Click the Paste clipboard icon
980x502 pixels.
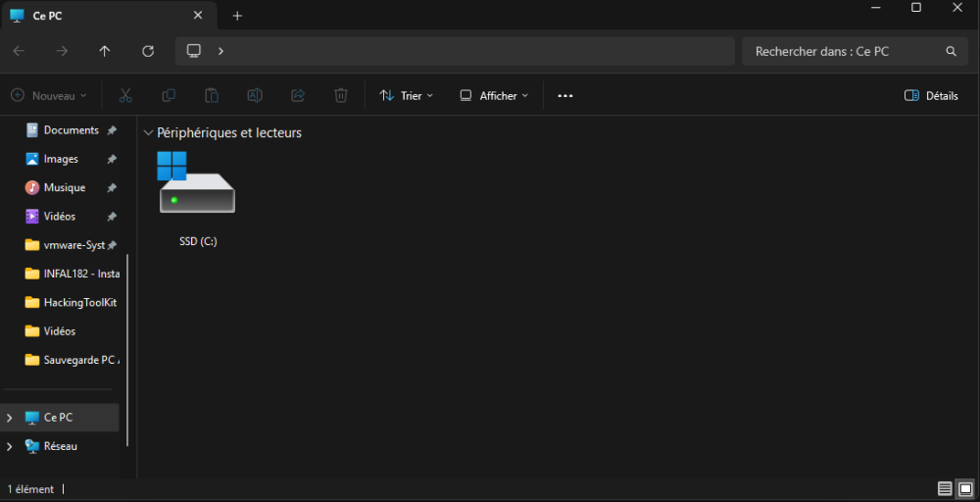coord(212,95)
